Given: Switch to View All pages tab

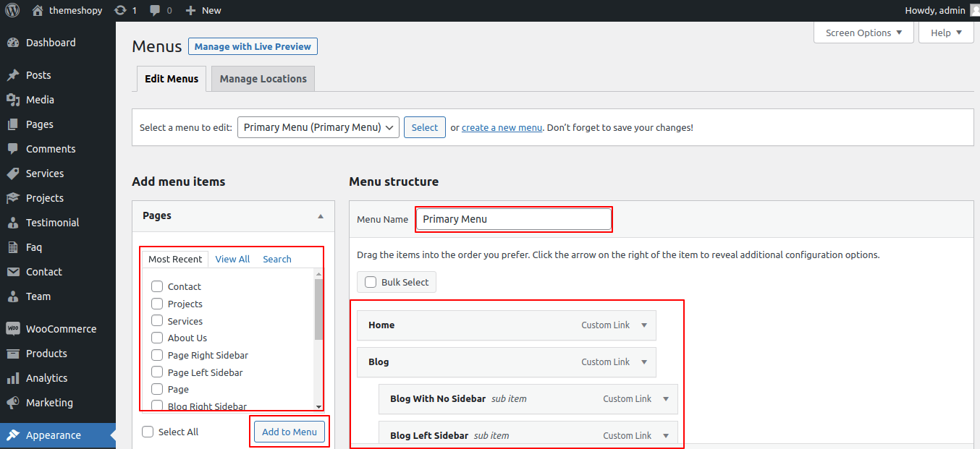Looking at the screenshot, I should (x=232, y=259).
